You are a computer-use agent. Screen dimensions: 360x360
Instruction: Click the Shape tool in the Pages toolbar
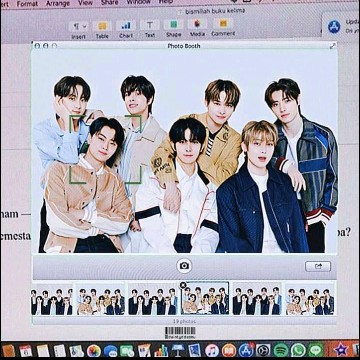(x=174, y=29)
